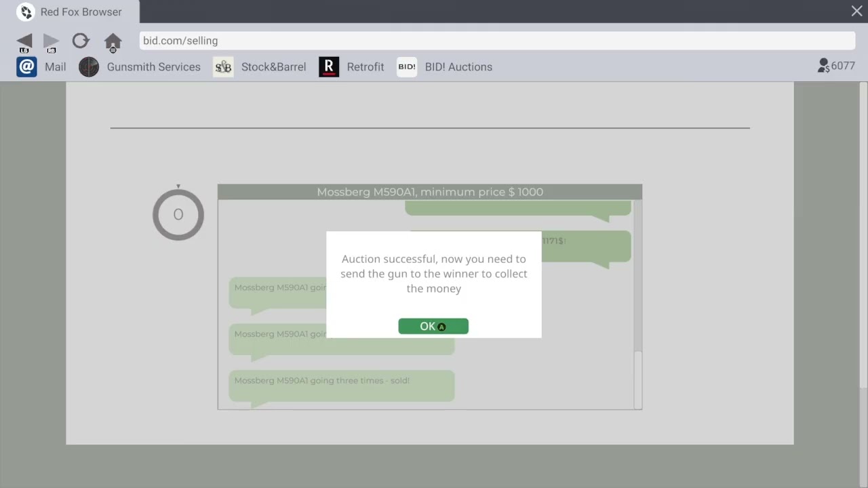Image resolution: width=868 pixels, height=488 pixels.
Task: Open the Gunsmith Services round icon
Action: [x=89, y=66]
